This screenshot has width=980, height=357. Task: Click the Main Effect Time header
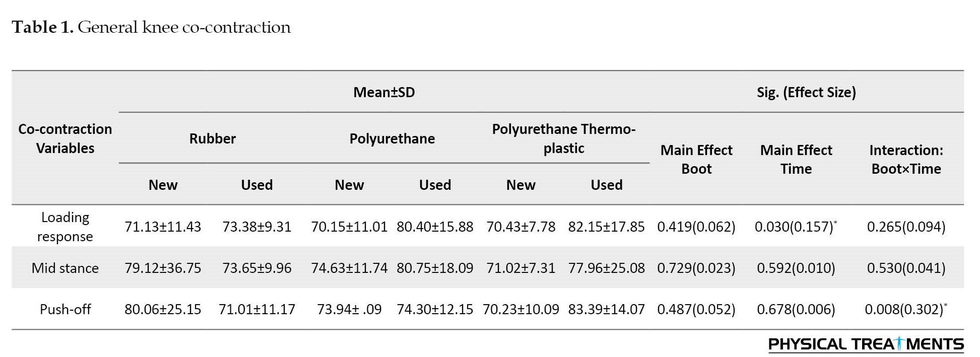(796, 159)
